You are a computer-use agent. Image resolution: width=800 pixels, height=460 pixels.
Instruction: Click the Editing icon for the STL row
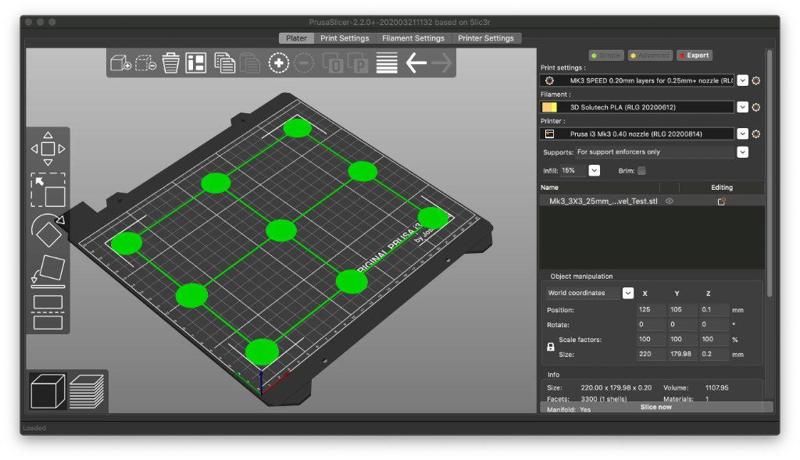click(721, 201)
